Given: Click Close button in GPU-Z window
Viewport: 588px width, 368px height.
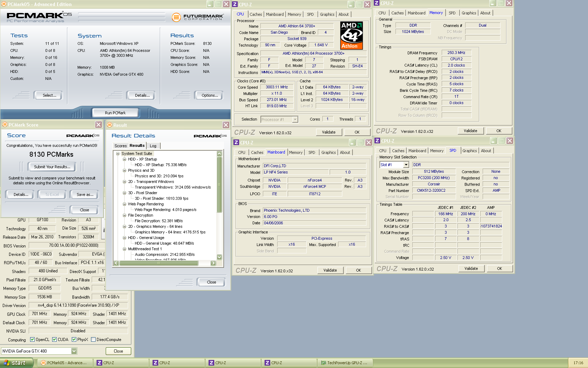Looking at the screenshot, I should click(x=118, y=351).
